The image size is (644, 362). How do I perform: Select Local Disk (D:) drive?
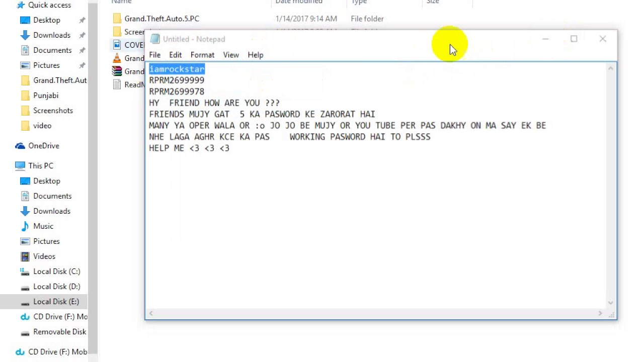pyautogui.click(x=50, y=287)
